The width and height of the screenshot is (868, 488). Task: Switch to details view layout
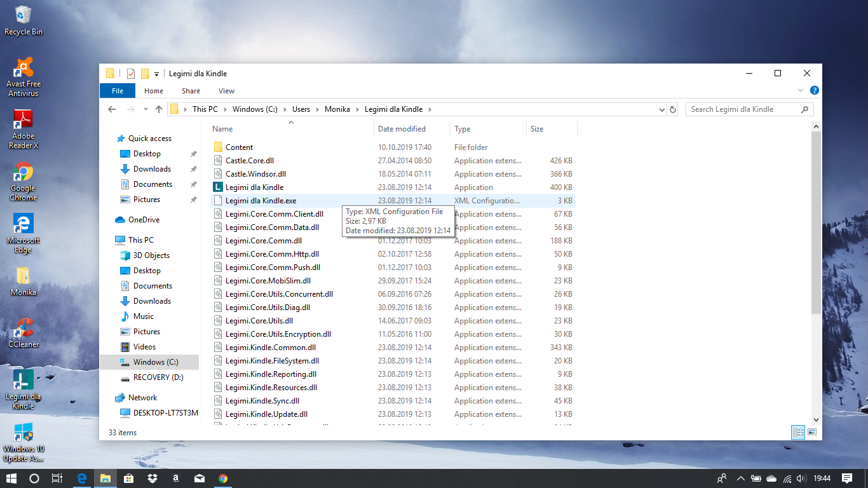(x=798, y=432)
